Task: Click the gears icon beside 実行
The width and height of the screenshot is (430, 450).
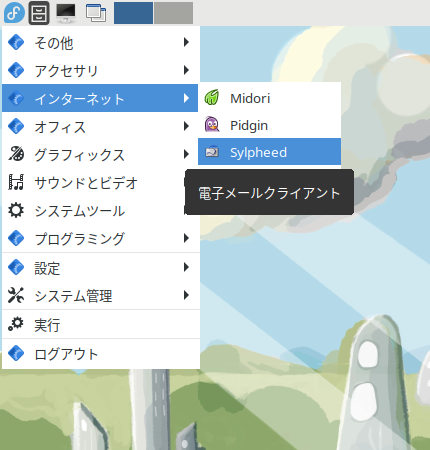Action: [16, 324]
